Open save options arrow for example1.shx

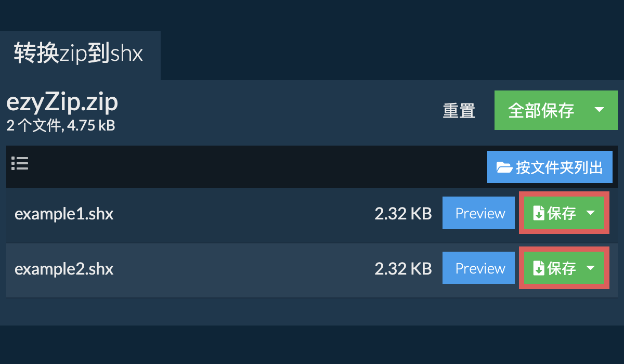click(591, 213)
